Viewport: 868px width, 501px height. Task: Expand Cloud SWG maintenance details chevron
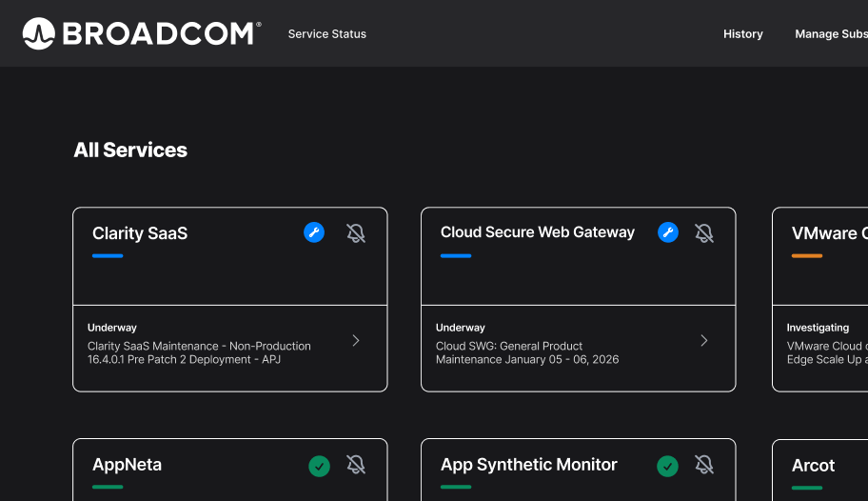(x=704, y=340)
